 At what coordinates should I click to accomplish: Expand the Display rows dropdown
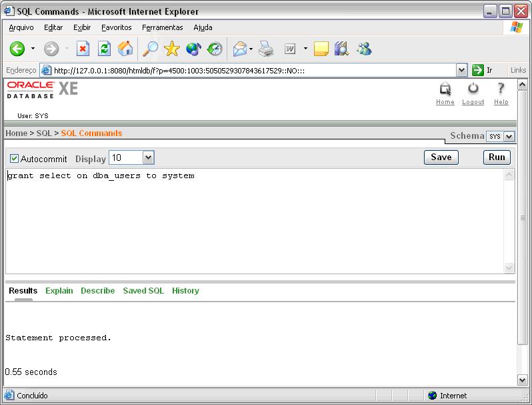pos(148,158)
